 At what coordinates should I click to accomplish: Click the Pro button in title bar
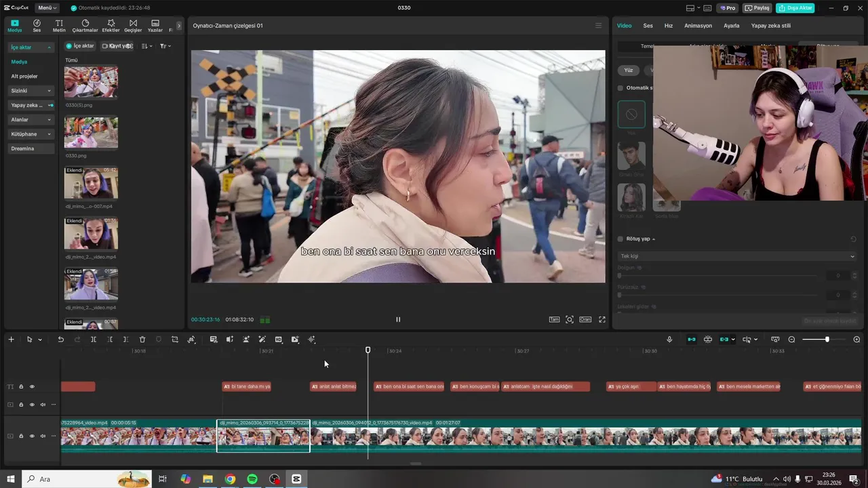(728, 8)
